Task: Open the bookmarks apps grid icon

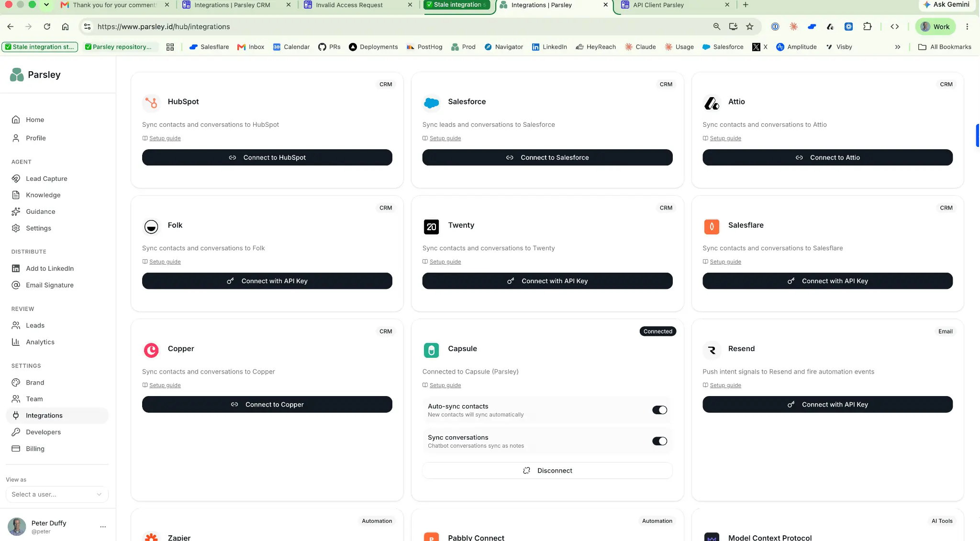Action: click(x=170, y=47)
